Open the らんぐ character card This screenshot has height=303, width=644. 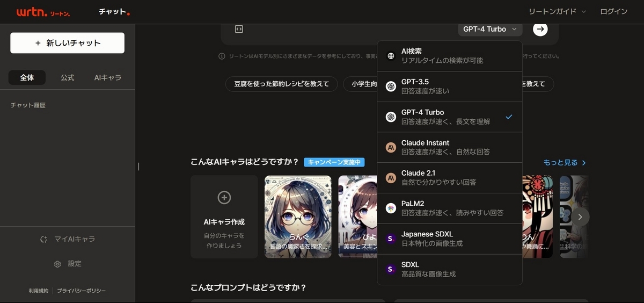(298, 217)
